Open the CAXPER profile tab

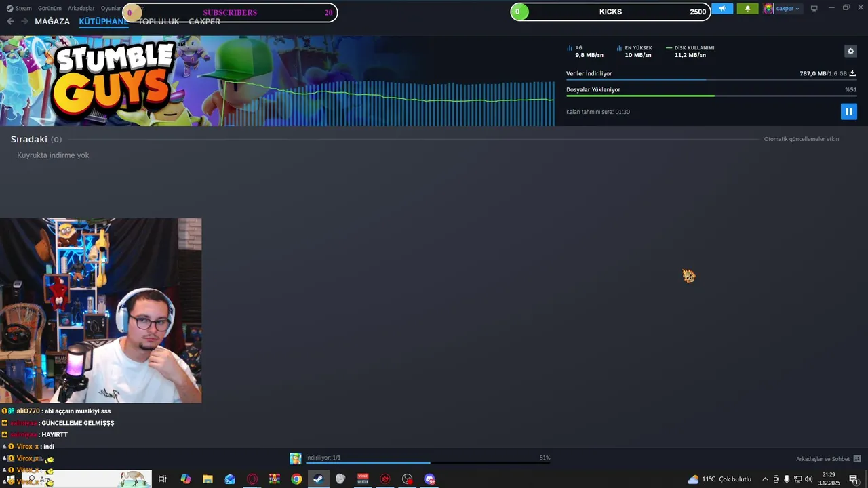[204, 22]
